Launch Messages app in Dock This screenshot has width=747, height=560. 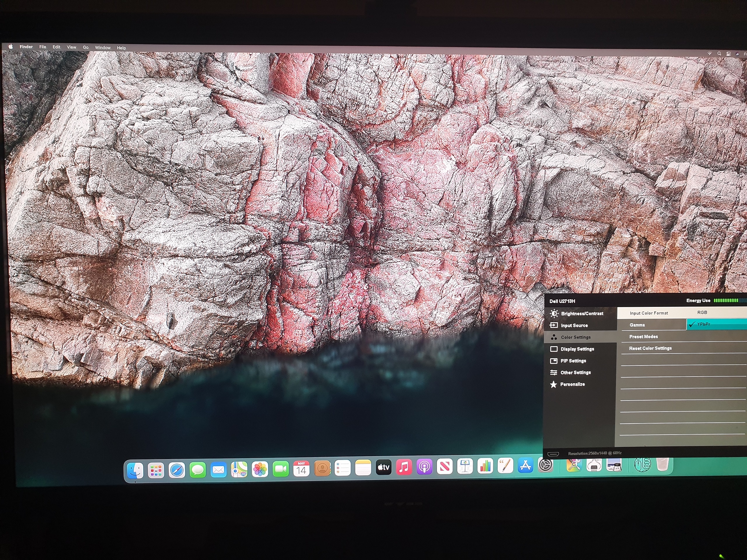tap(198, 470)
